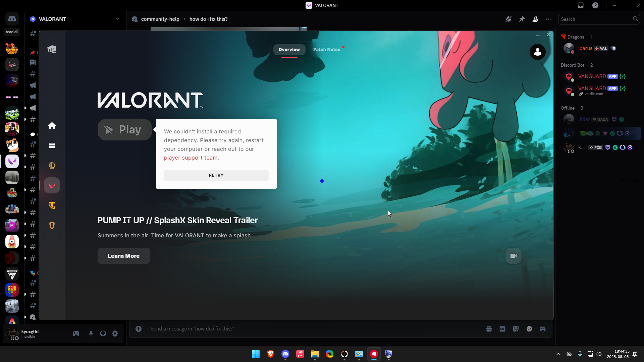Toggle microphone mute in user panel
Screen dimensions: 644x362
(x=91, y=334)
